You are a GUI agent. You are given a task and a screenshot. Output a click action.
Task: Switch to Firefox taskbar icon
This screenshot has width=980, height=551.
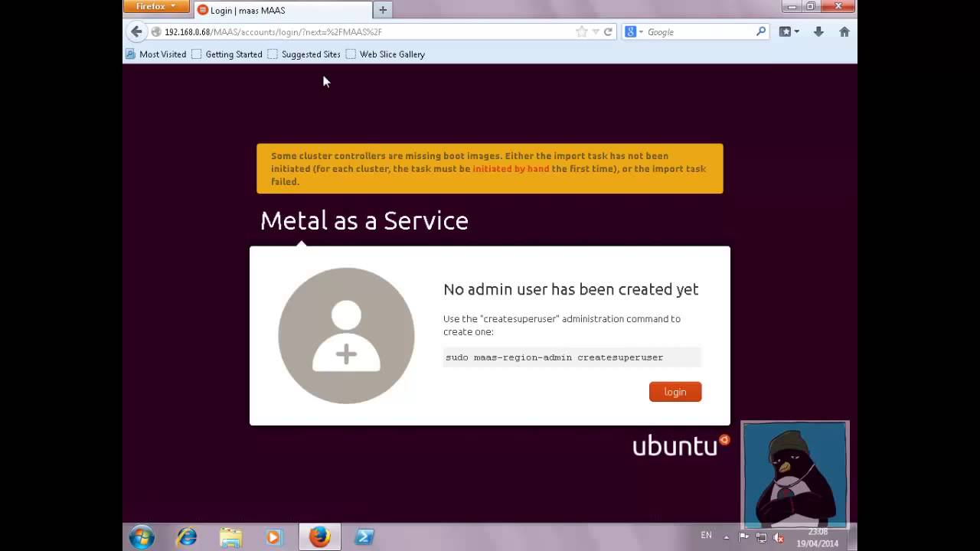point(319,537)
